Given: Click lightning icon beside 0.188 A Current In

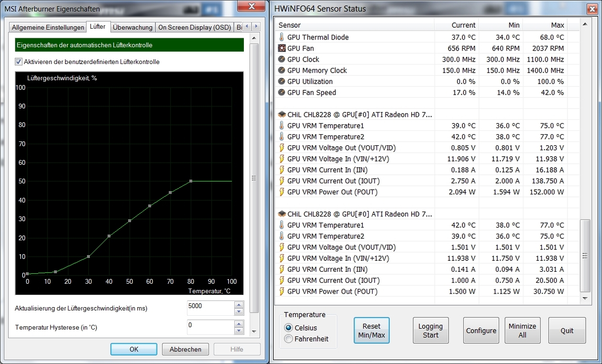Looking at the screenshot, I should click(x=282, y=170).
